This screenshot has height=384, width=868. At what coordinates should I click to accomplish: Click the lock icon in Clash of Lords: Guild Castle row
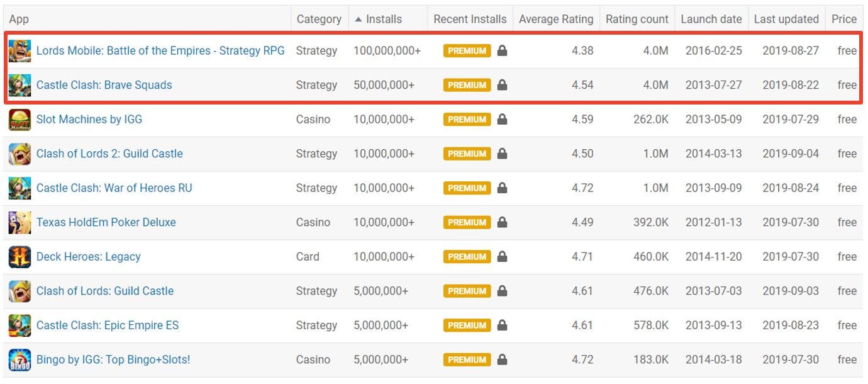coord(502,290)
